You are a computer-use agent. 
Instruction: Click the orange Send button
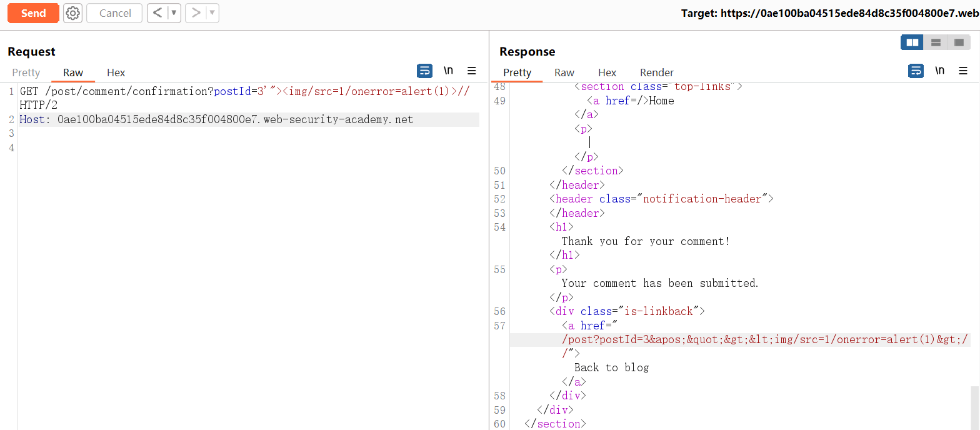pyautogui.click(x=33, y=13)
